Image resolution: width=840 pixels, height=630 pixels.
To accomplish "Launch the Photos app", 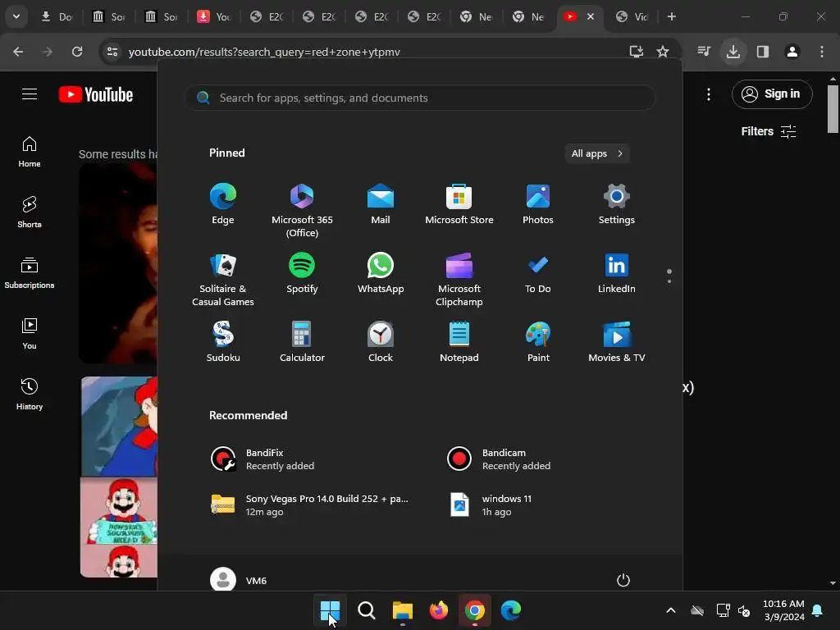I will click(538, 204).
